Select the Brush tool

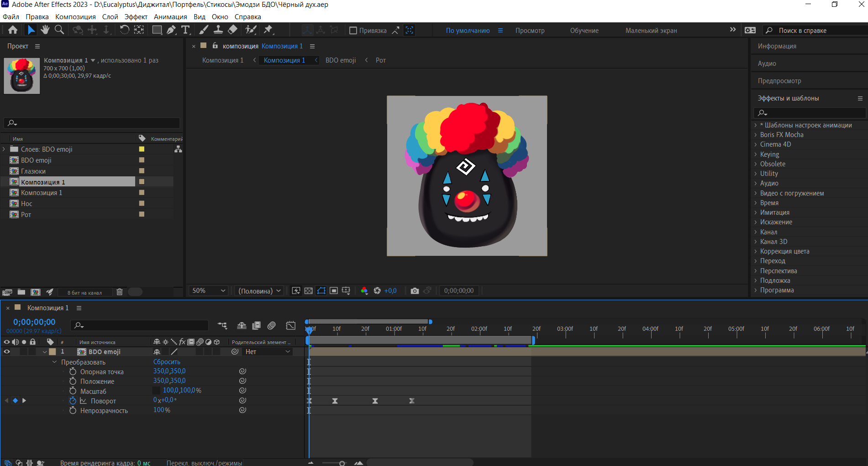[x=204, y=30]
